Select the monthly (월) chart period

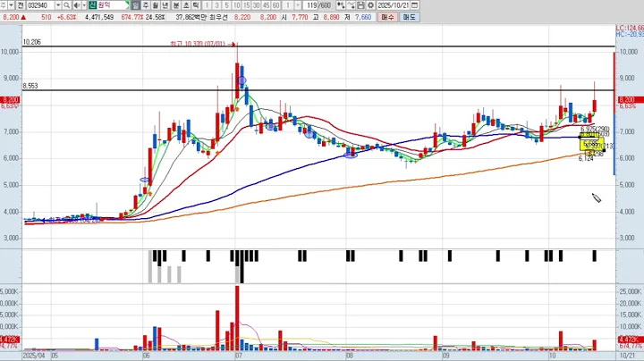pyautogui.click(x=156, y=5)
